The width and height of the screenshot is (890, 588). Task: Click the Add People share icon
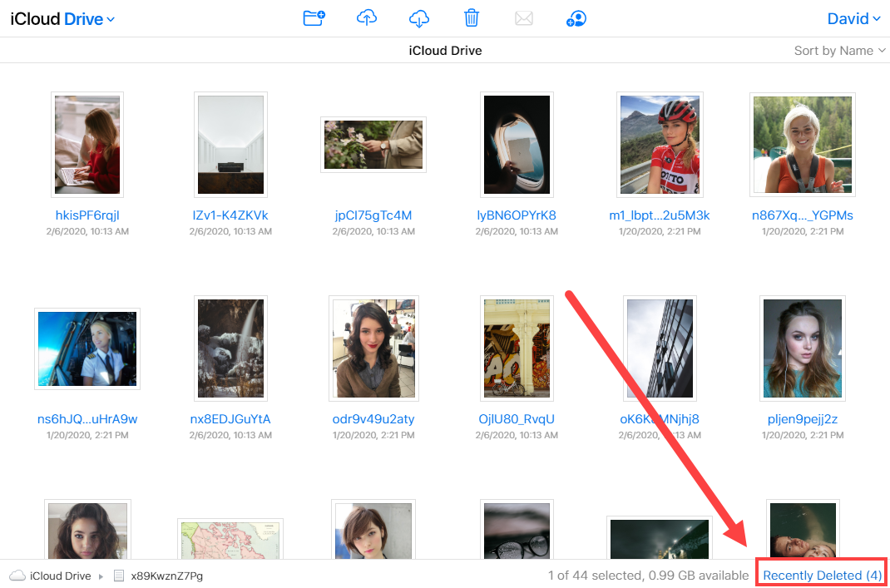576,19
